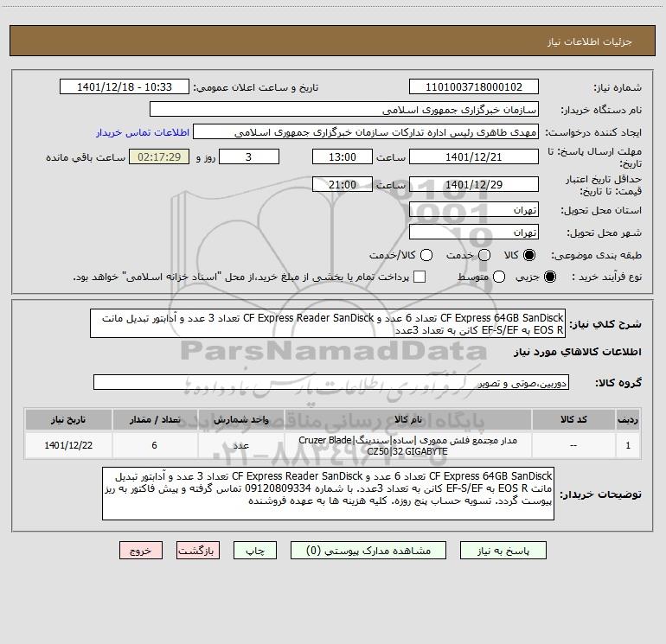Click the request creator field مهدی طاهری
666x644 pixels.
pos(366,132)
